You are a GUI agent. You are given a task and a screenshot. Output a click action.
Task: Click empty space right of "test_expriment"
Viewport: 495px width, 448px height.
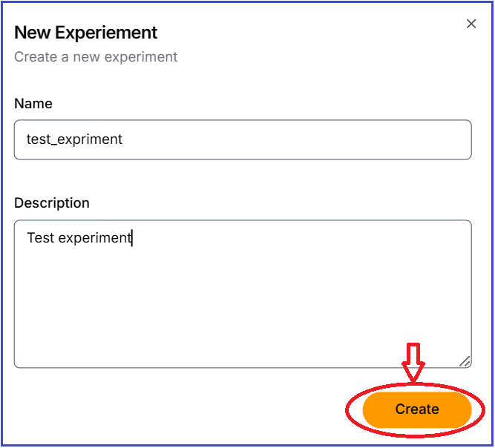coord(297,139)
